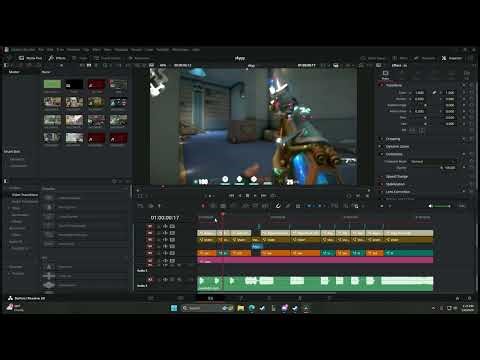Click the Overwrite Clip tool
The width and height of the screenshot is (480, 360).
click(x=256, y=206)
